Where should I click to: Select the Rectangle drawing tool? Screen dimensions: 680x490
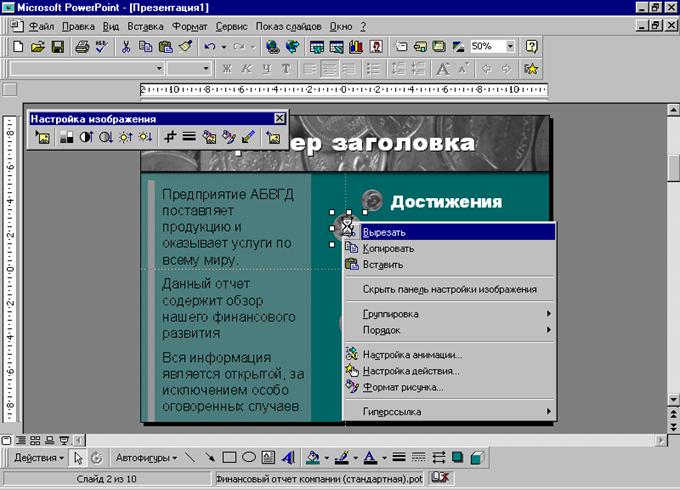pyautogui.click(x=229, y=458)
